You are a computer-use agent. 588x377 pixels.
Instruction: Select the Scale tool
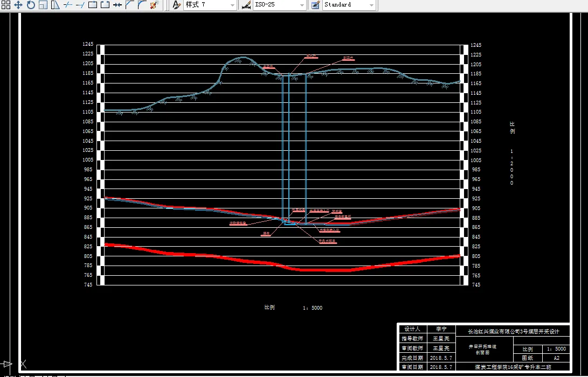tap(43, 4)
